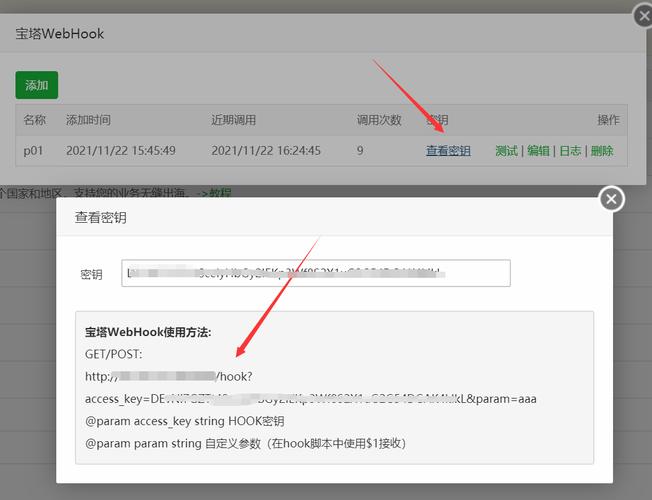This screenshot has width=652, height=500.
Task: Click the 2021/11/22 15:45:49 add time cell
Action: [x=121, y=151]
